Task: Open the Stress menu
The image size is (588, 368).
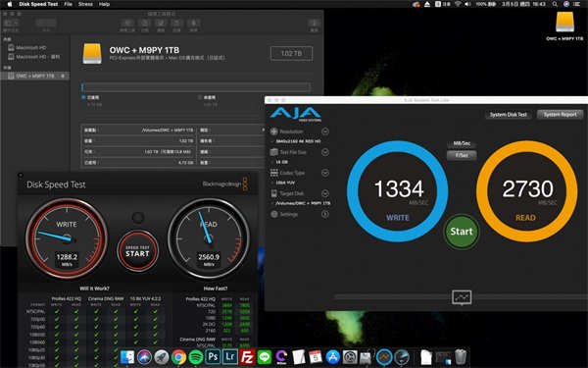Action: 85,4
